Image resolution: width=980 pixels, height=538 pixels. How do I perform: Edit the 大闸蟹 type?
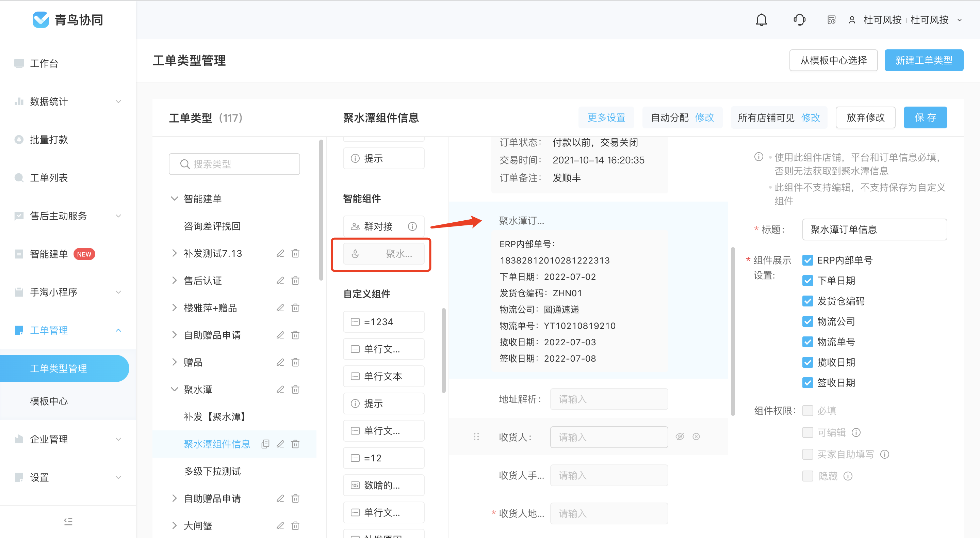tap(280, 526)
